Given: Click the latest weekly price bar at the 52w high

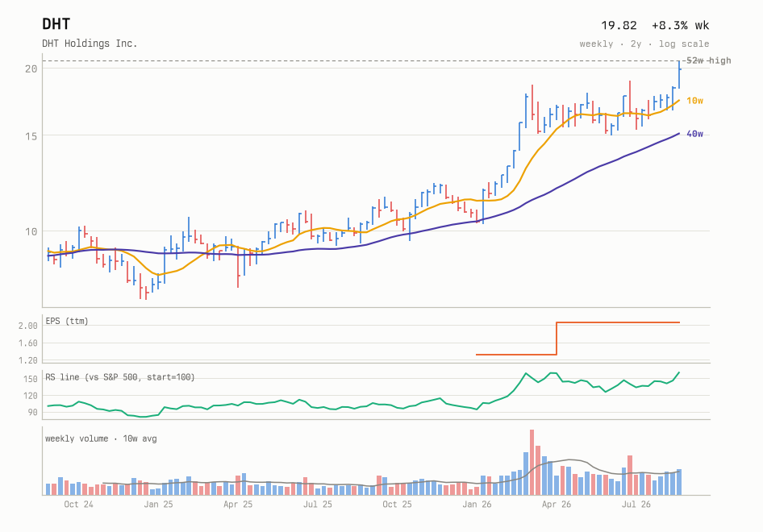Looking at the screenshot, I should point(679,74).
